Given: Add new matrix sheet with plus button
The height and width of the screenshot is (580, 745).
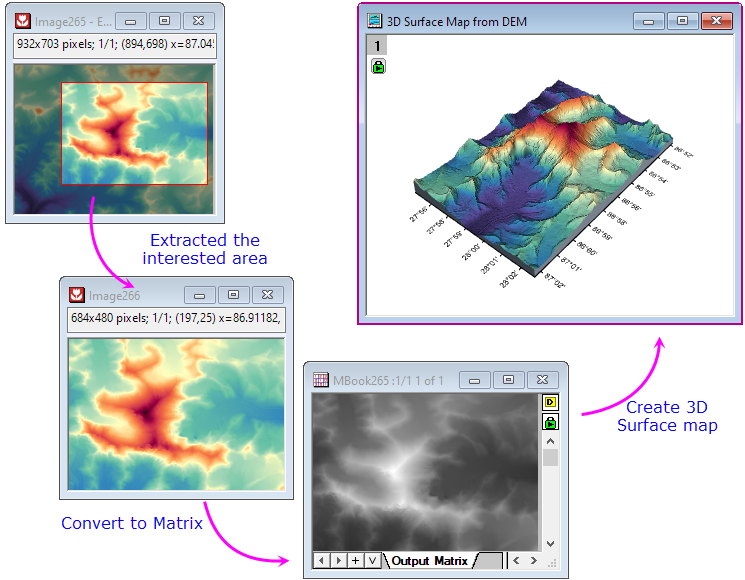Looking at the screenshot, I should pyautogui.click(x=355, y=561).
